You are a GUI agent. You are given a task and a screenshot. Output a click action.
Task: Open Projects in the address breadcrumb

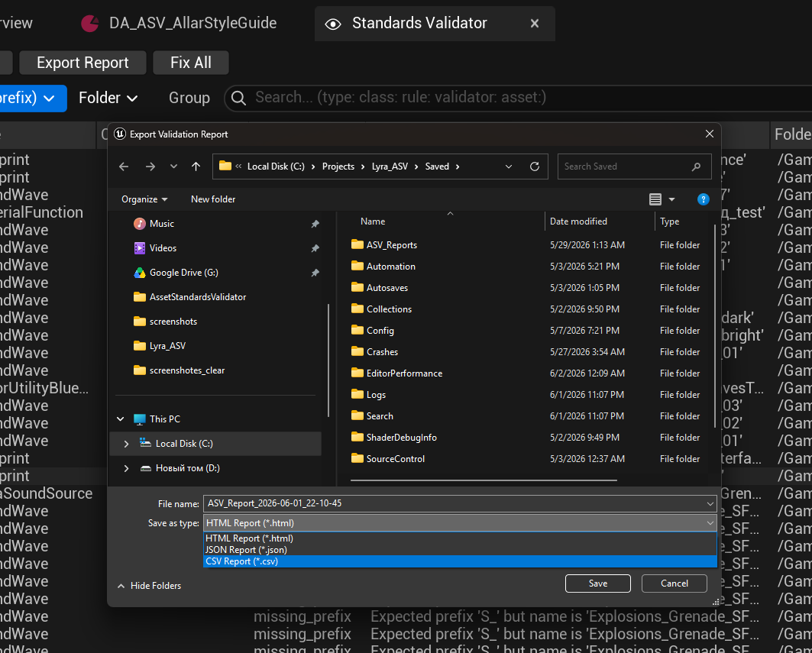pos(338,166)
